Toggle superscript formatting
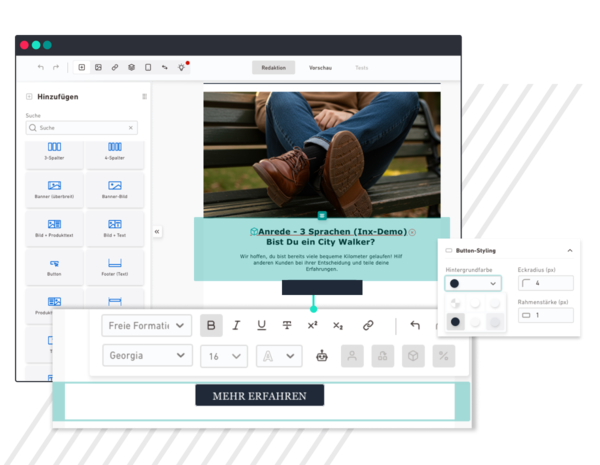 (x=312, y=326)
